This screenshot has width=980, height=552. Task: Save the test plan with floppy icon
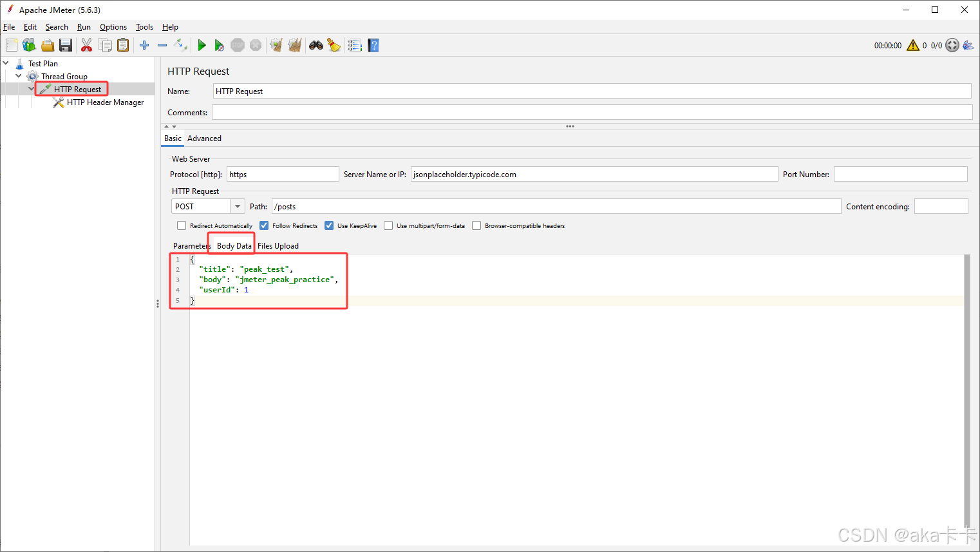pyautogui.click(x=66, y=45)
